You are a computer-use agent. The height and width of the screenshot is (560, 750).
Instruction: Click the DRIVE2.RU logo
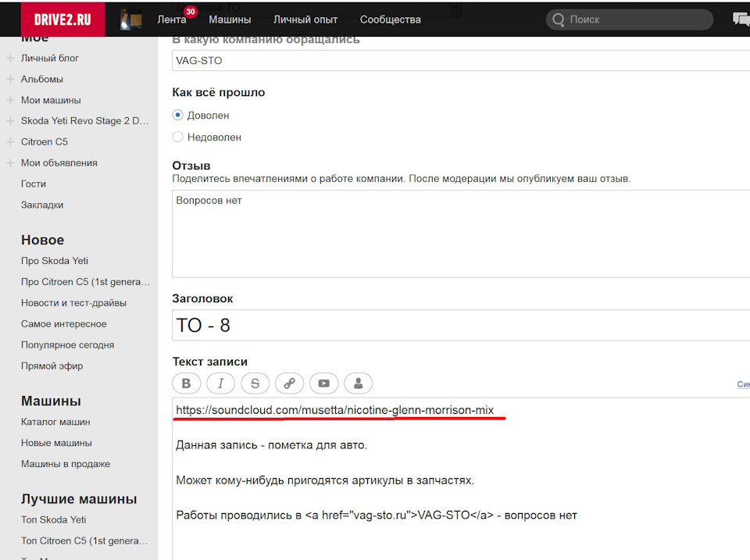tap(62, 20)
